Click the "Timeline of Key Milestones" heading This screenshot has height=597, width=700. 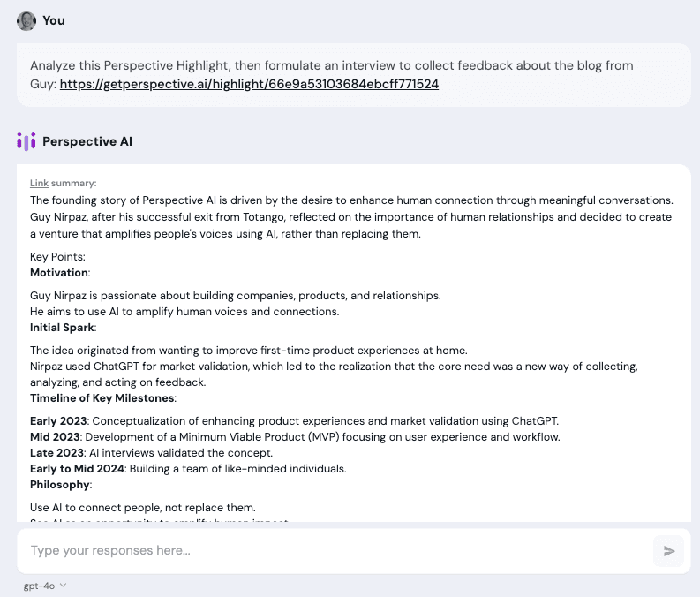102,398
